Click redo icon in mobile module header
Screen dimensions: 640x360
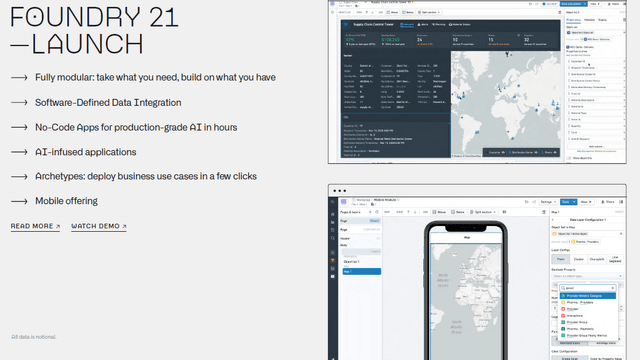534,202
